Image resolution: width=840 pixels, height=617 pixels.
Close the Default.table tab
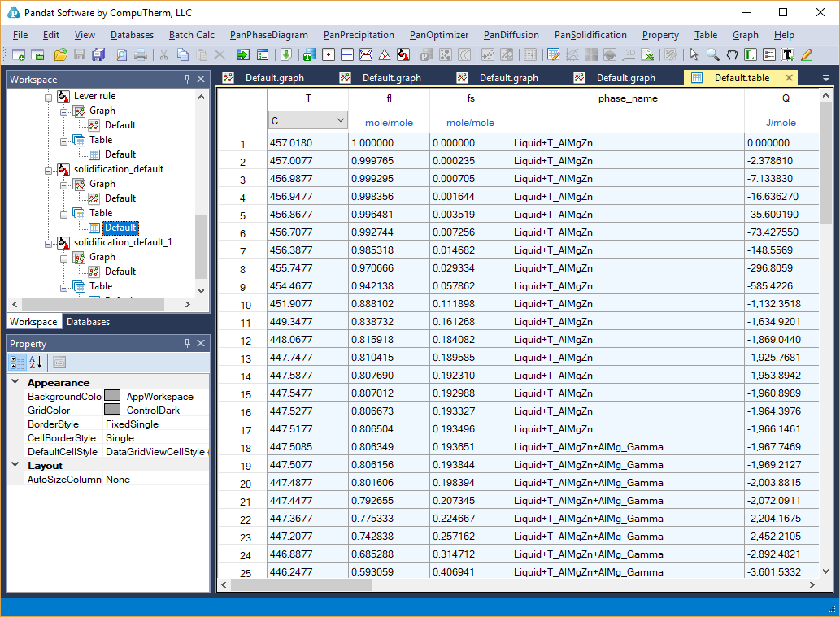(788, 78)
